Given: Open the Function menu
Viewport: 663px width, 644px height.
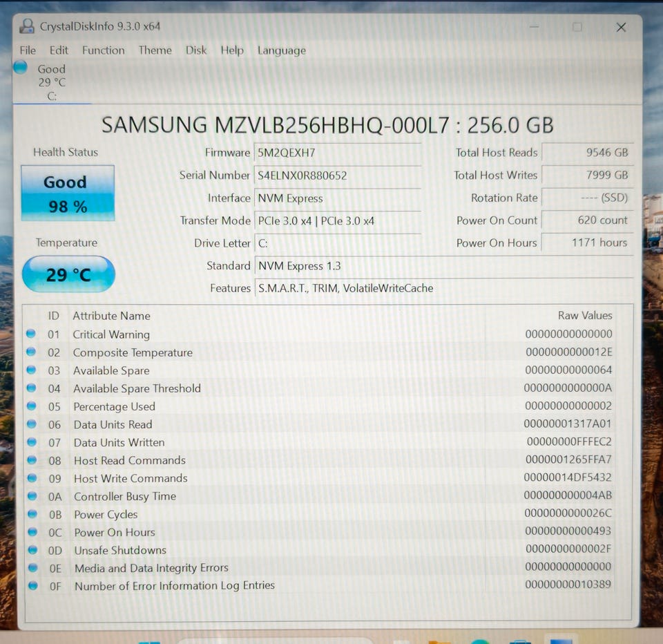Looking at the screenshot, I should click(x=104, y=50).
